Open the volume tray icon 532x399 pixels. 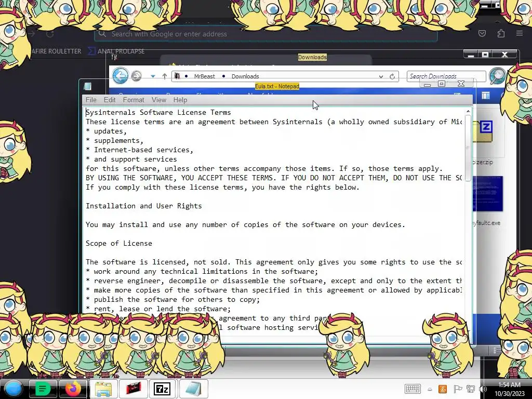coord(482,389)
